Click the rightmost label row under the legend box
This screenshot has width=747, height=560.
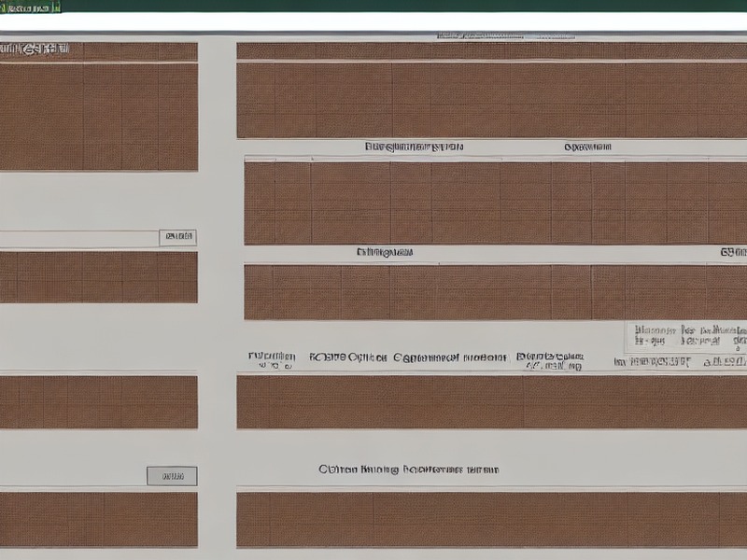click(680, 362)
